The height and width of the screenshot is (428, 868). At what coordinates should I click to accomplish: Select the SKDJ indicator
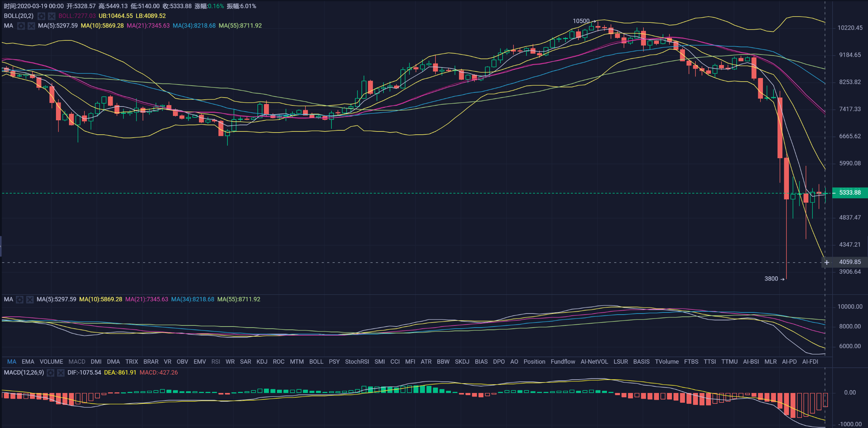462,362
